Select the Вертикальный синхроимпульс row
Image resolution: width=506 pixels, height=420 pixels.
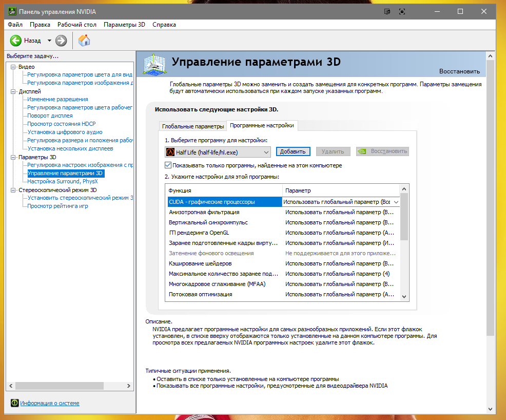click(283, 222)
